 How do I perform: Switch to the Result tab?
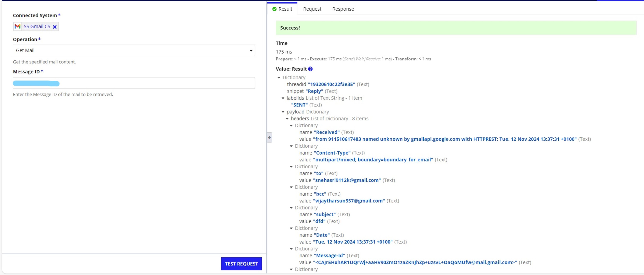282,9
